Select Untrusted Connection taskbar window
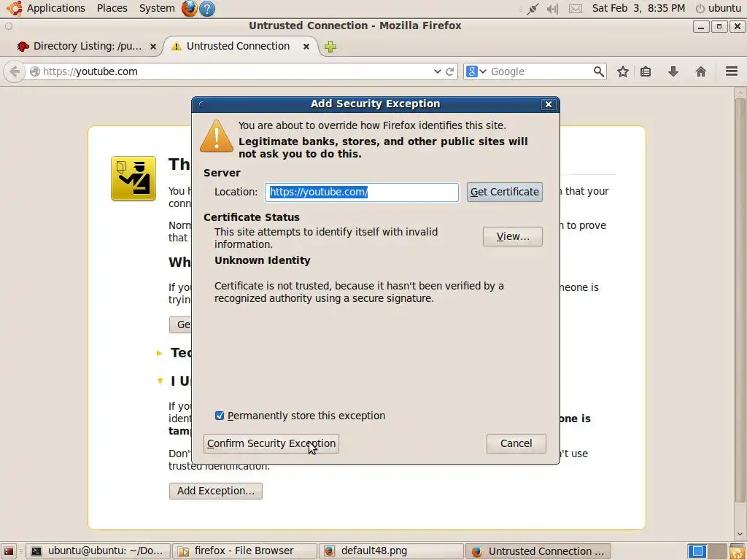 [538, 551]
